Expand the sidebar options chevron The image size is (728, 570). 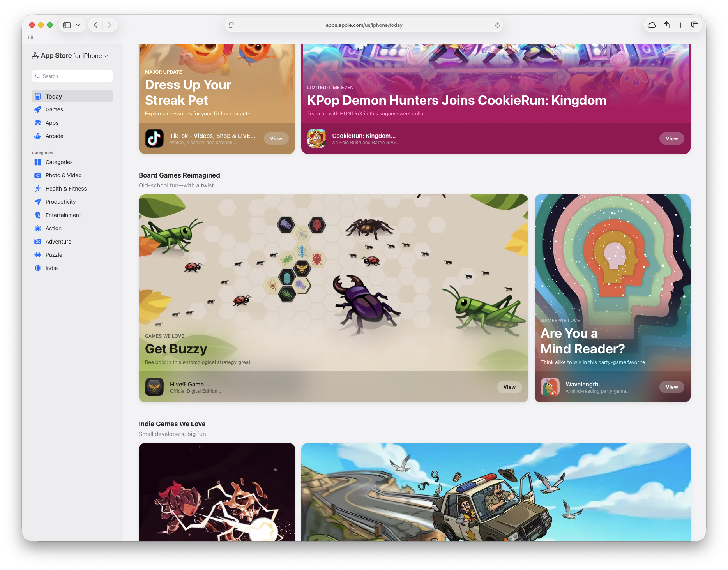click(x=78, y=25)
